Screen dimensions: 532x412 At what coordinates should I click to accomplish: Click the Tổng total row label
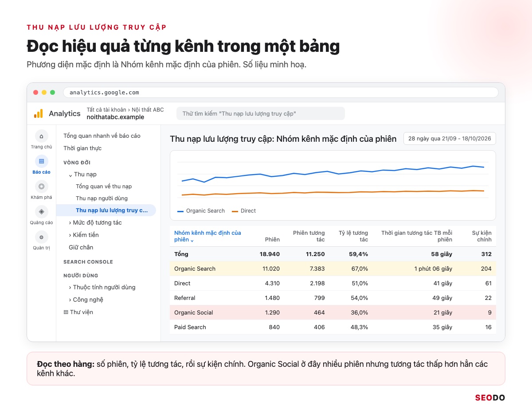181,254
